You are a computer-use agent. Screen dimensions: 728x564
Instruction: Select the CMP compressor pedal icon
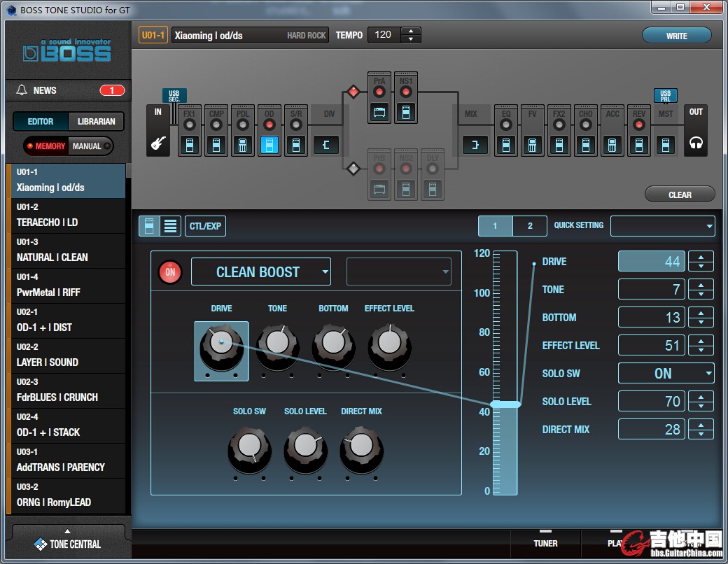tap(216, 145)
